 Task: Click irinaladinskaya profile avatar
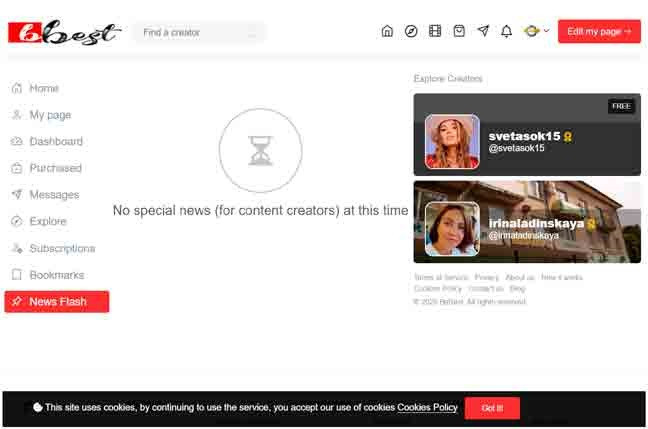(x=452, y=229)
